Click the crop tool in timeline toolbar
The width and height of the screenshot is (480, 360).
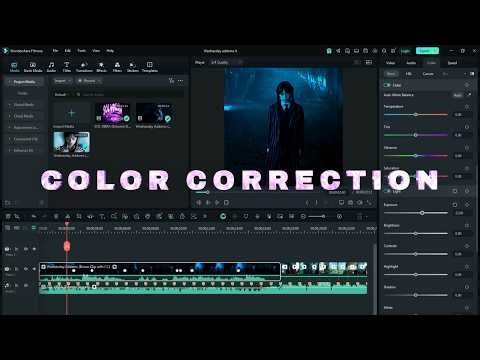pos(79,217)
